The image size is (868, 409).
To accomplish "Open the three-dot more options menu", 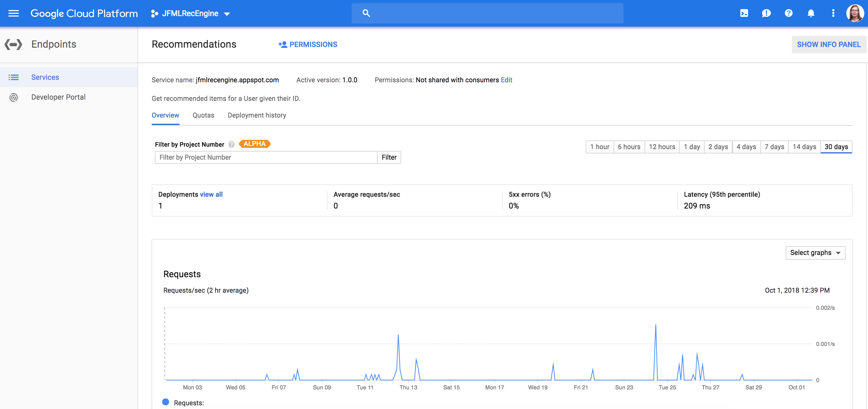I will 833,14.
